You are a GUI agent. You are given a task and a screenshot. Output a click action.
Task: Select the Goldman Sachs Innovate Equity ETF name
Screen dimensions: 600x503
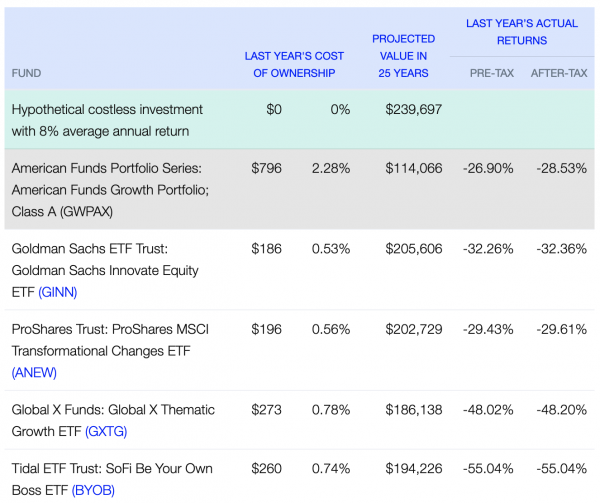pyautogui.click(x=105, y=270)
